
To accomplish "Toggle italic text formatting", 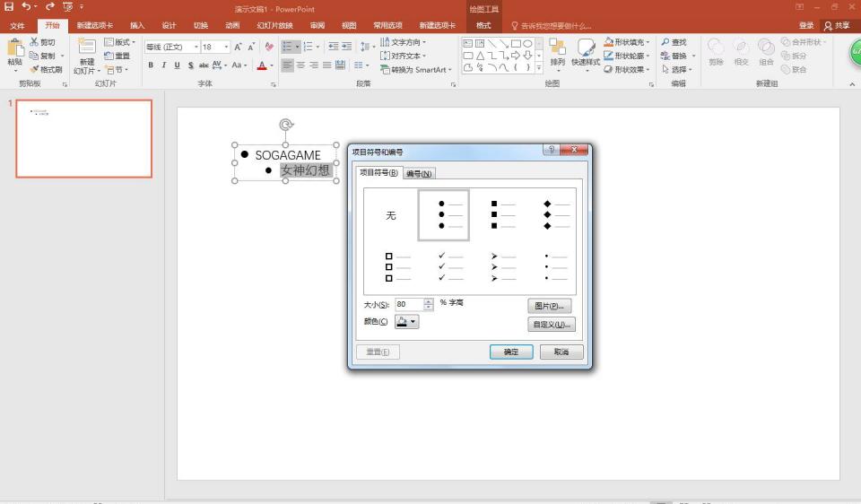I will point(164,65).
